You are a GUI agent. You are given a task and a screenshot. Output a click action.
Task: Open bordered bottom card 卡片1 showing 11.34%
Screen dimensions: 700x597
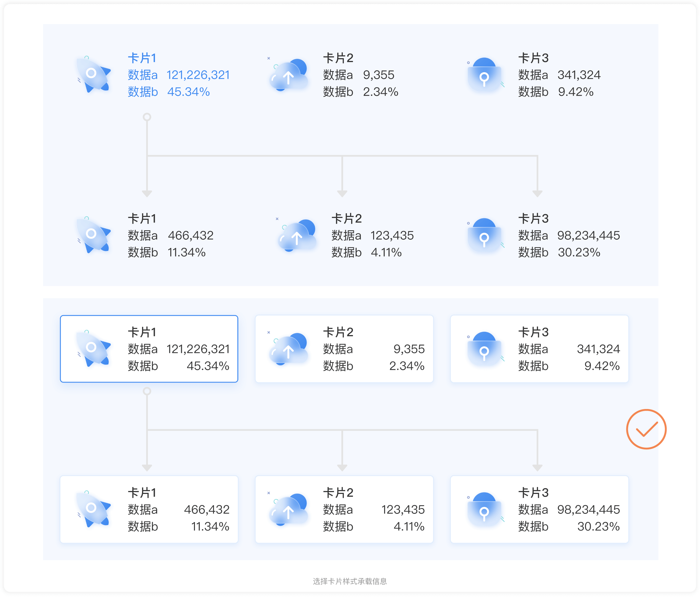(149, 509)
